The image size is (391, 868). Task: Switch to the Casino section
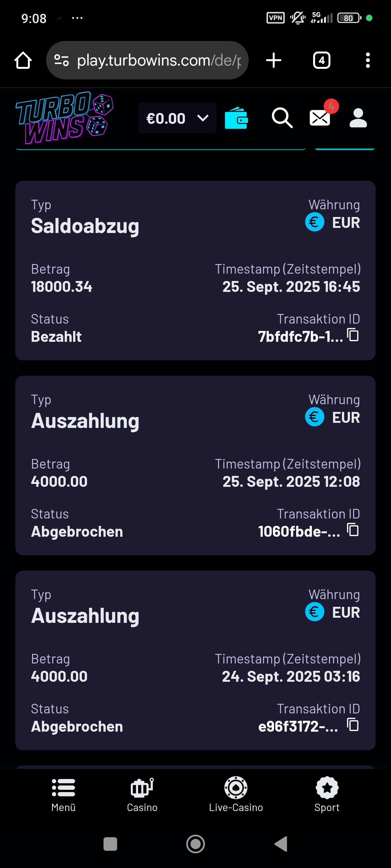click(142, 794)
